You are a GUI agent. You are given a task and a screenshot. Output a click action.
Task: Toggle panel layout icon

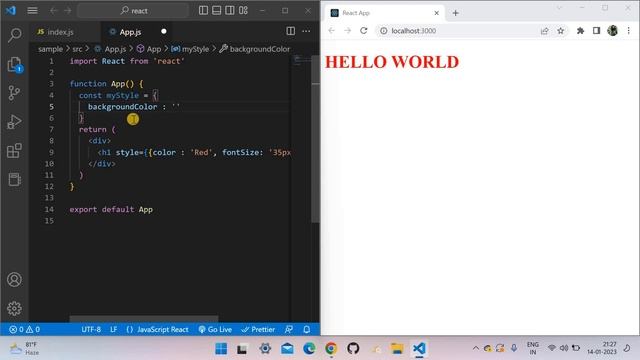[x=217, y=11]
